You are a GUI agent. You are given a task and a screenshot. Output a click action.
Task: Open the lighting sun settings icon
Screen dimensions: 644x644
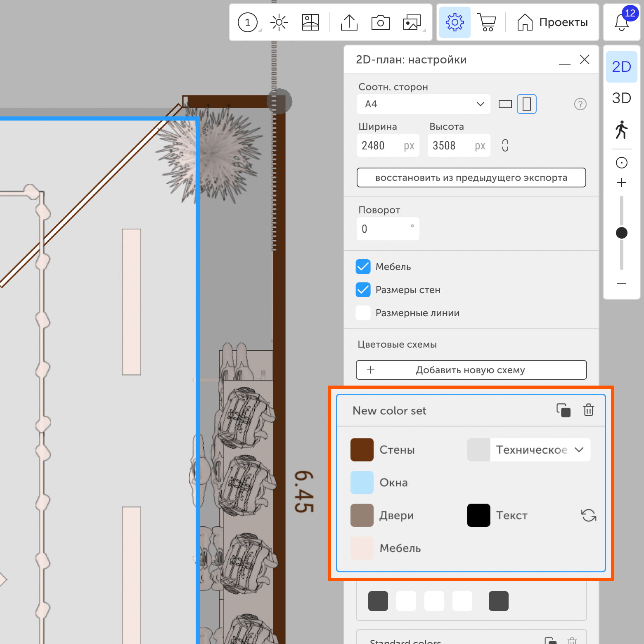click(279, 22)
